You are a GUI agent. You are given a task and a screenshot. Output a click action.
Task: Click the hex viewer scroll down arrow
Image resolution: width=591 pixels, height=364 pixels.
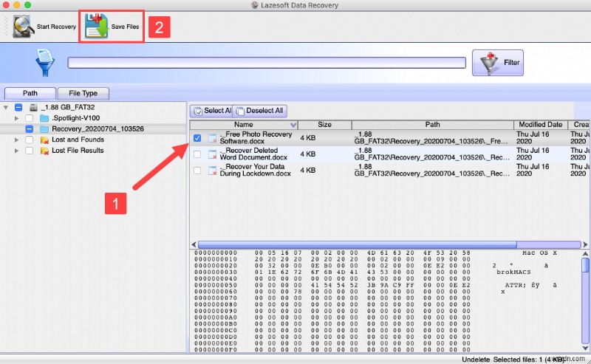click(x=585, y=348)
